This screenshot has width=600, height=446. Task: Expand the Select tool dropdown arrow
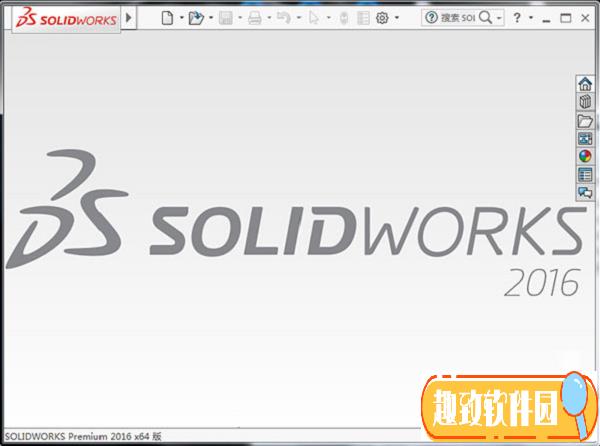328,18
